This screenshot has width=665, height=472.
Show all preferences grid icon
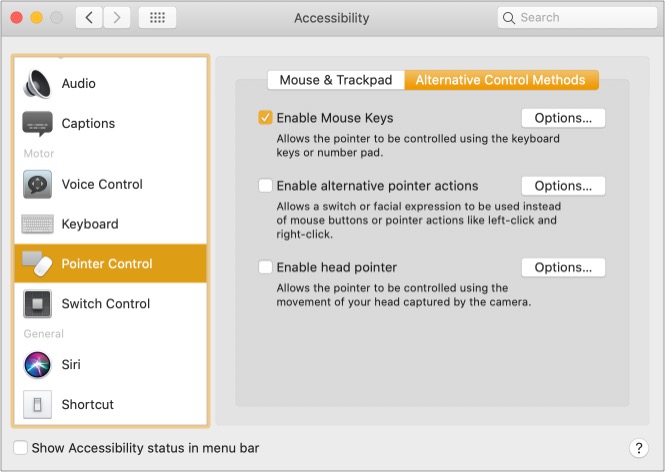[157, 18]
